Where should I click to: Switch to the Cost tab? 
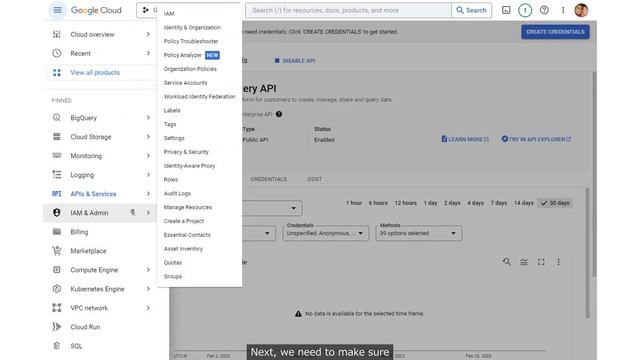(x=315, y=179)
